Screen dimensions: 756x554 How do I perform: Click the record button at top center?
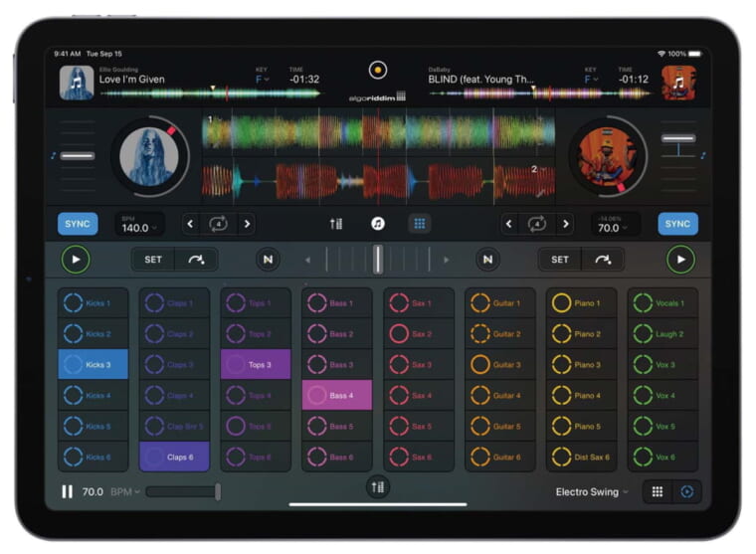pos(378,71)
